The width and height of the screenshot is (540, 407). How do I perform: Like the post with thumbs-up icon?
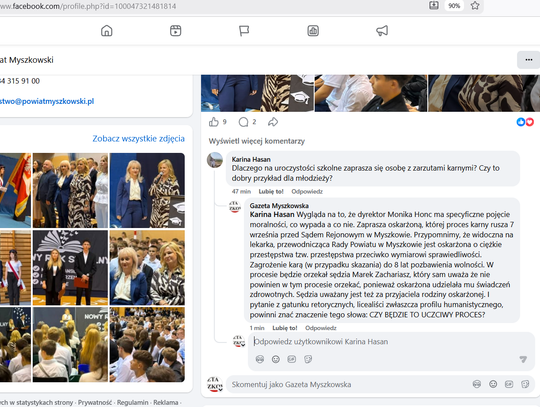coord(214,122)
